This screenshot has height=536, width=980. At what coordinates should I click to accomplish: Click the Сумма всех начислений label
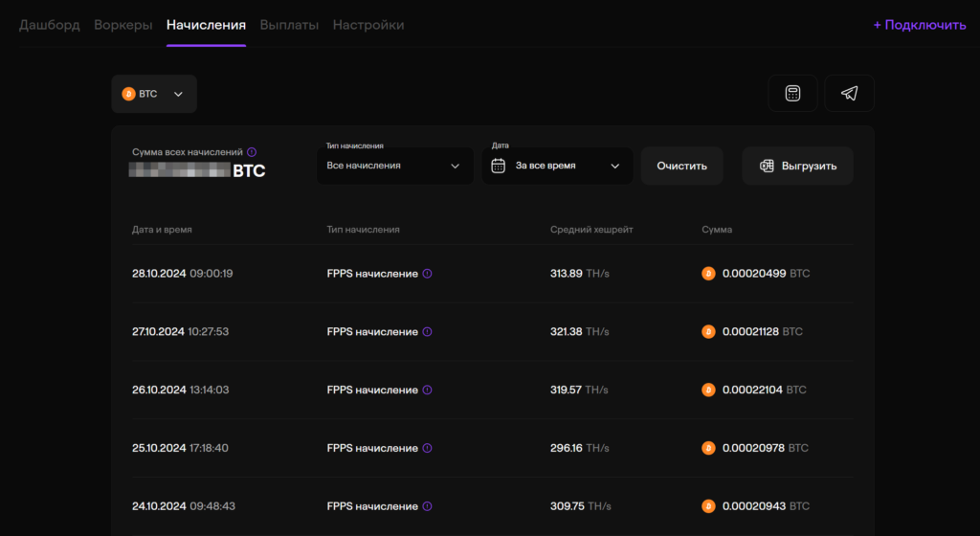[x=188, y=152]
